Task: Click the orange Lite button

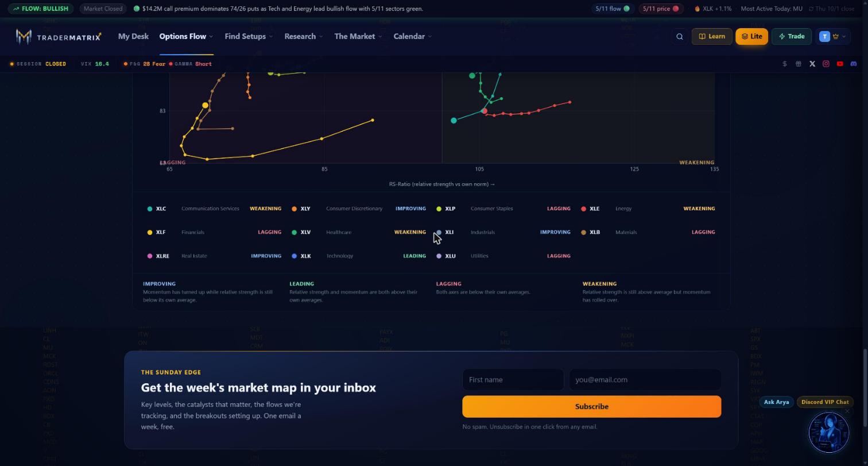Action: click(x=751, y=36)
